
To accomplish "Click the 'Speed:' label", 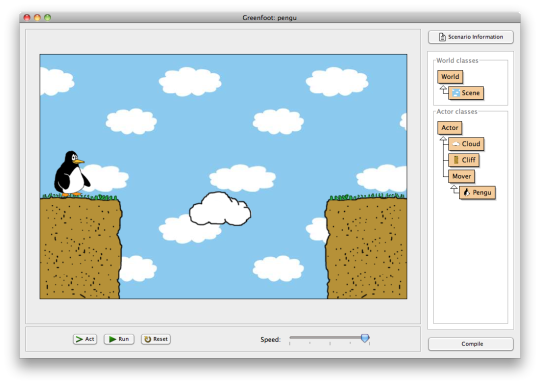I will coord(270,340).
